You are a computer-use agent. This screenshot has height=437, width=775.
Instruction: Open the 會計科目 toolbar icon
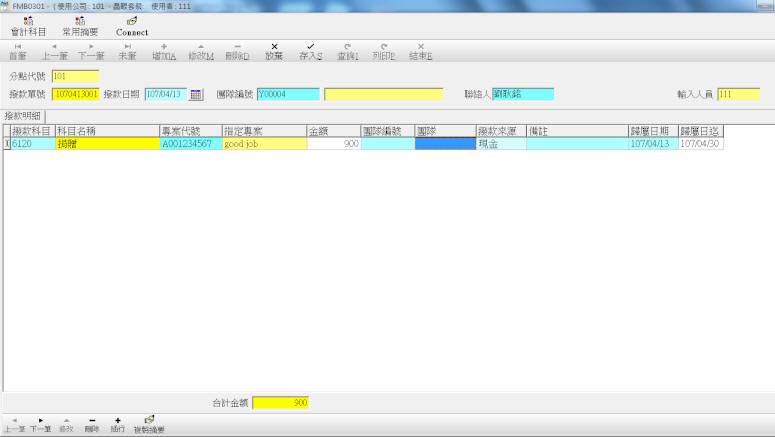28,25
